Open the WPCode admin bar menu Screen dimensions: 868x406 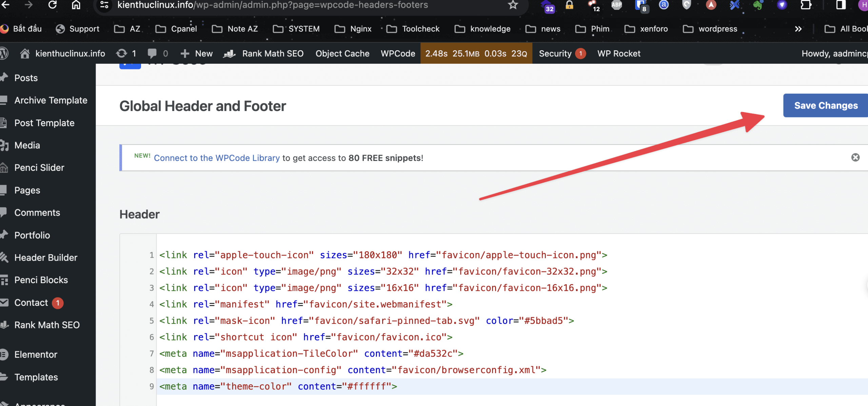tap(398, 54)
